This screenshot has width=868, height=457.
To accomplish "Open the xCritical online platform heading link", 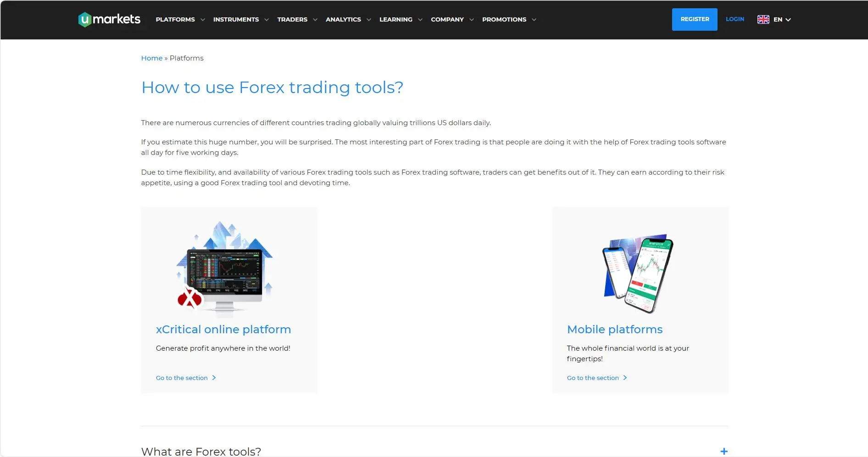I will tap(223, 329).
